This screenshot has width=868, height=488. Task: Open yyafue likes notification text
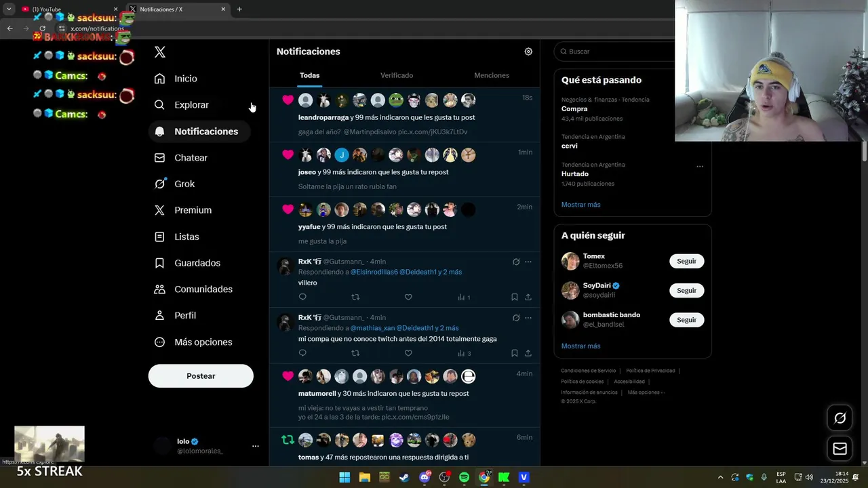[372, 226]
